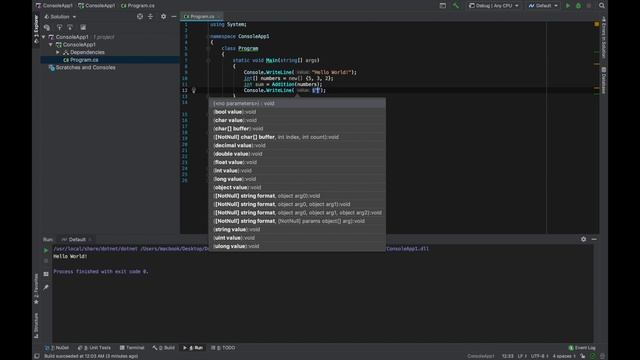The height and width of the screenshot is (360, 640).
Task: Click the first icon in Solution explorer toolbar
Action: click(47, 27)
